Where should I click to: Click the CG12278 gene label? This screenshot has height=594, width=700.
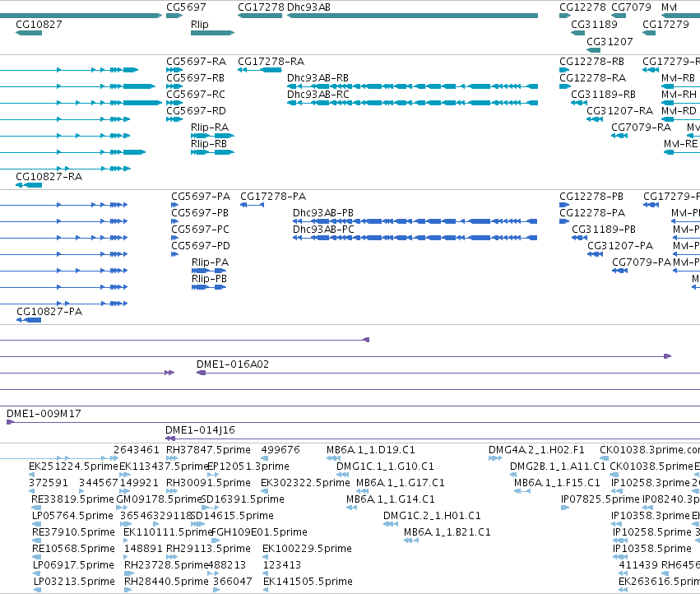pyautogui.click(x=582, y=7)
